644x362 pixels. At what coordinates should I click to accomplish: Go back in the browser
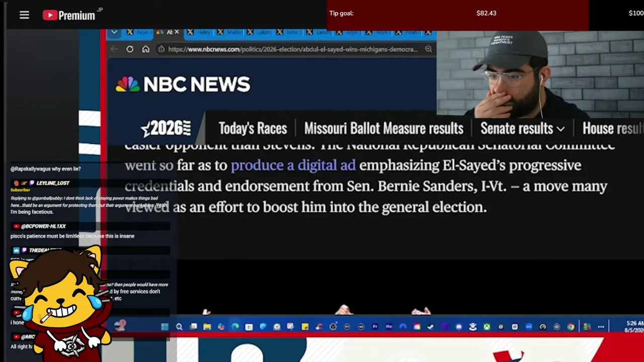114,49
